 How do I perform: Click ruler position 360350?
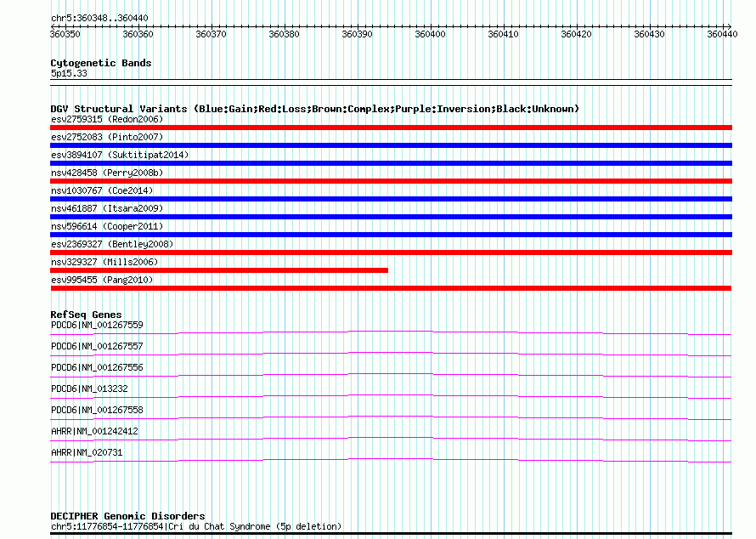pyautogui.click(x=65, y=34)
